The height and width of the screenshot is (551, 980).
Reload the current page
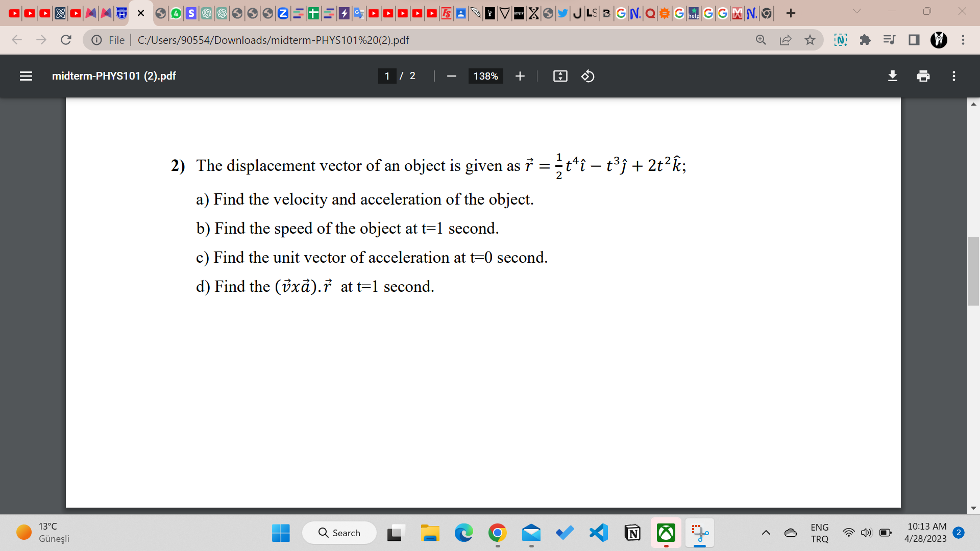(66, 40)
